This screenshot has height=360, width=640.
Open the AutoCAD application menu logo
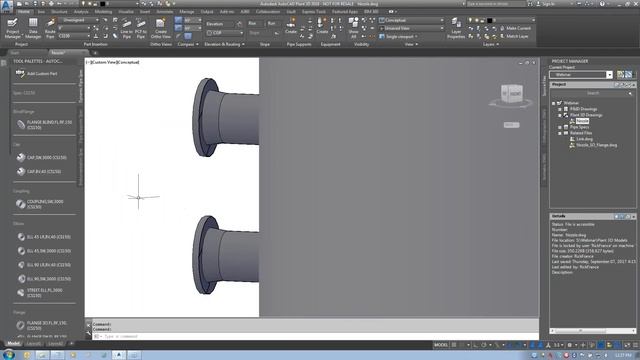pyautogui.click(x=7, y=6)
